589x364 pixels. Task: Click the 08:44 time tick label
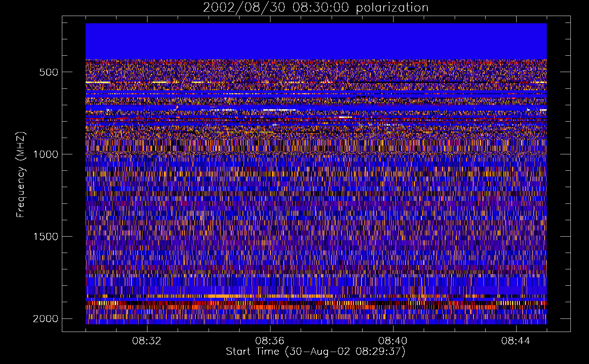(x=516, y=341)
